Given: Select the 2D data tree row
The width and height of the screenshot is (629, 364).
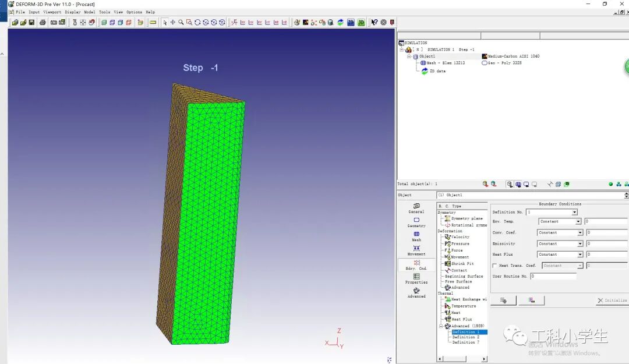Looking at the screenshot, I should (434, 72).
